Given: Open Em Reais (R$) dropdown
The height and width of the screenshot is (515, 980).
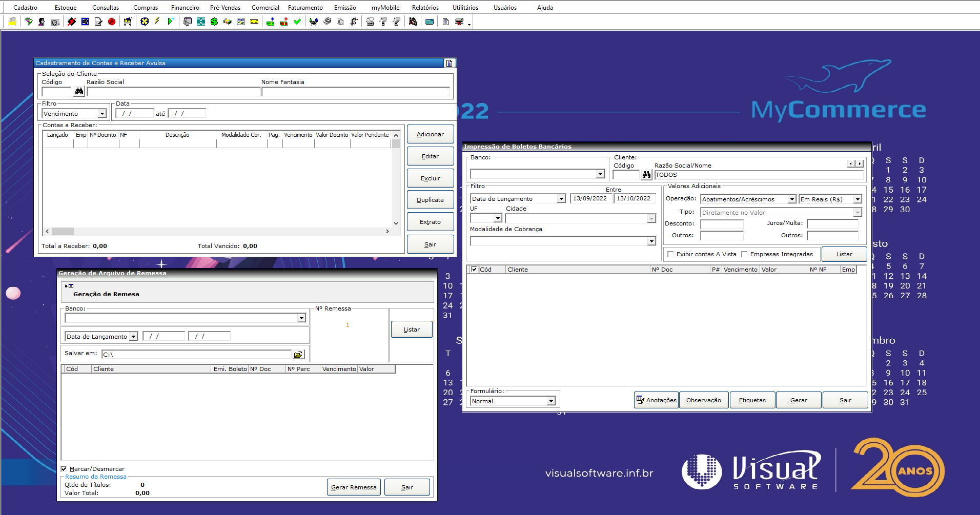Looking at the screenshot, I should [x=857, y=199].
